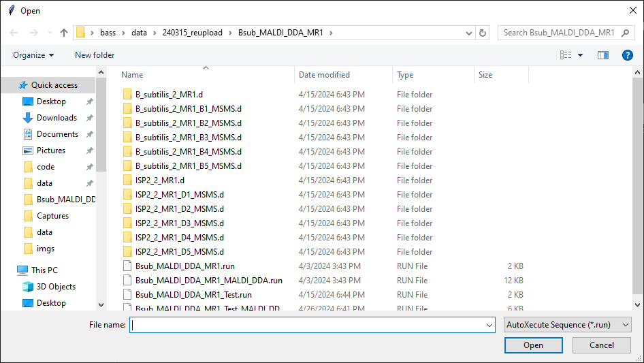Open recent locations dropdown arrow
This screenshot has height=363, width=644.
pyautogui.click(x=50, y=33)
